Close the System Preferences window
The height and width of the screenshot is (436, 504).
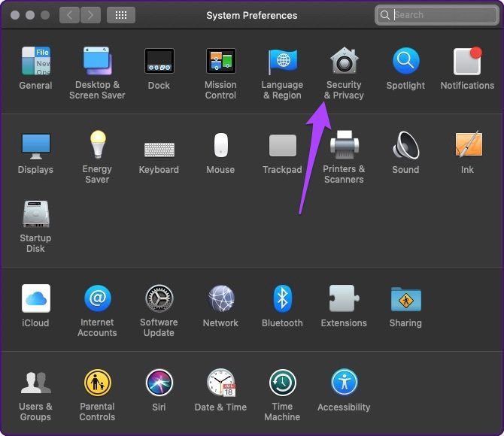click(15, 15)
